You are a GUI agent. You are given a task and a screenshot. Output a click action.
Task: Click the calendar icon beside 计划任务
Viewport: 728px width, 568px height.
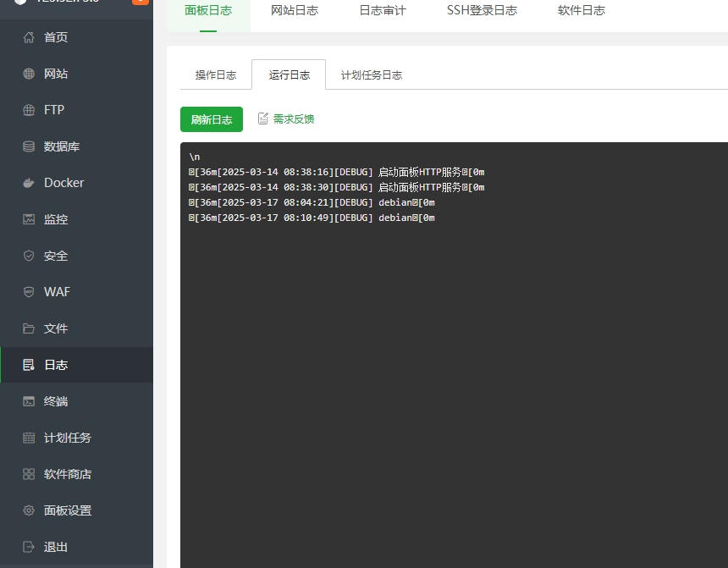29,438
